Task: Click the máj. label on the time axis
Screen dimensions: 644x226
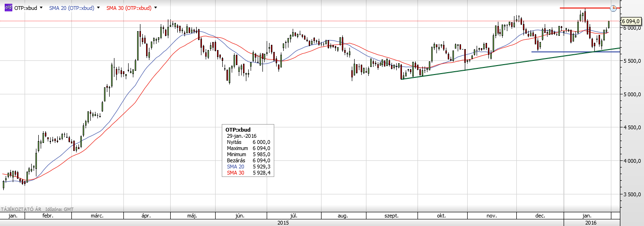Action: pyautogui.click(x=192, y=216)
